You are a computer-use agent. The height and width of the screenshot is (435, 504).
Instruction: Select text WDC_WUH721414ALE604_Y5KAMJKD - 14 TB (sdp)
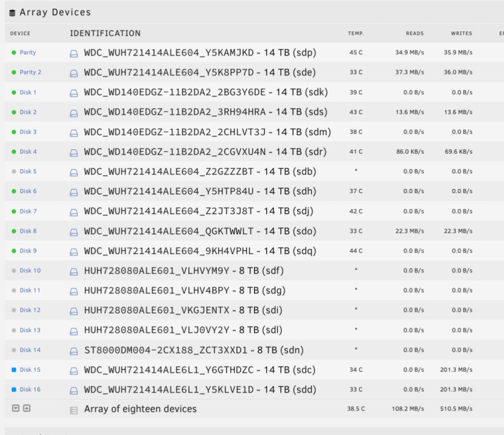pyautogui.click(x=200, y=52)
